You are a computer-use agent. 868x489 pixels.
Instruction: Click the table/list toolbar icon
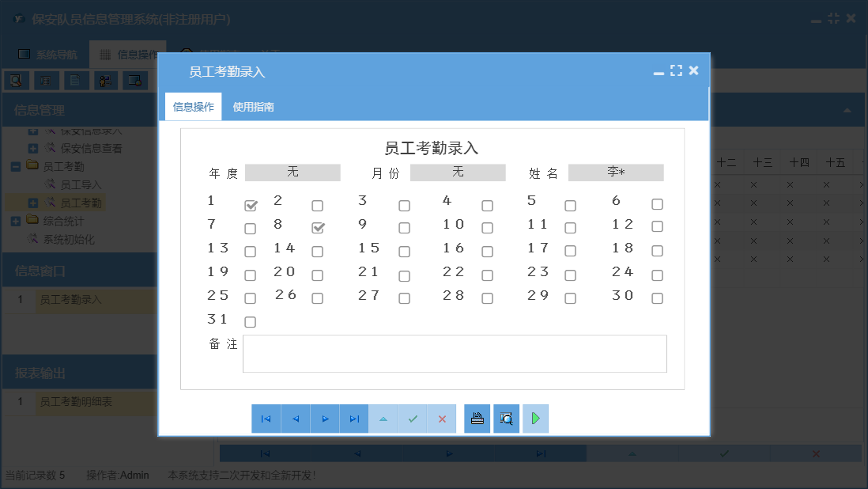tap(47, 80)
